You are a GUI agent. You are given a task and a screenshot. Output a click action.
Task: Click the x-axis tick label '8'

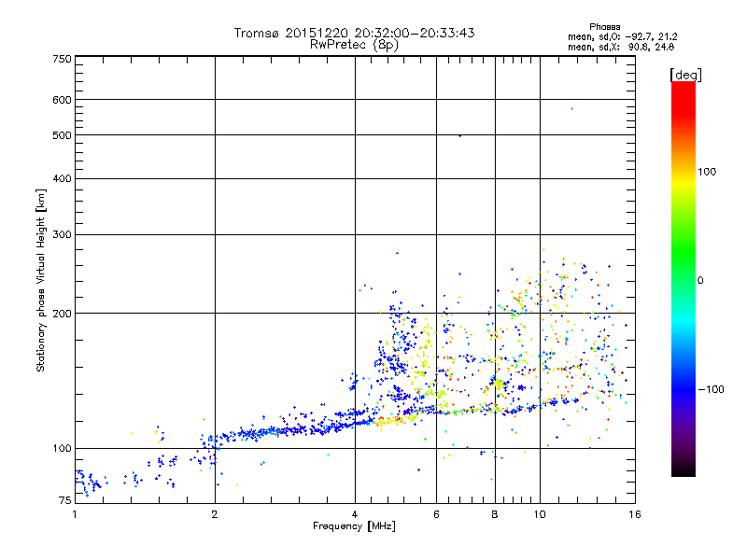tap(495, 514)
